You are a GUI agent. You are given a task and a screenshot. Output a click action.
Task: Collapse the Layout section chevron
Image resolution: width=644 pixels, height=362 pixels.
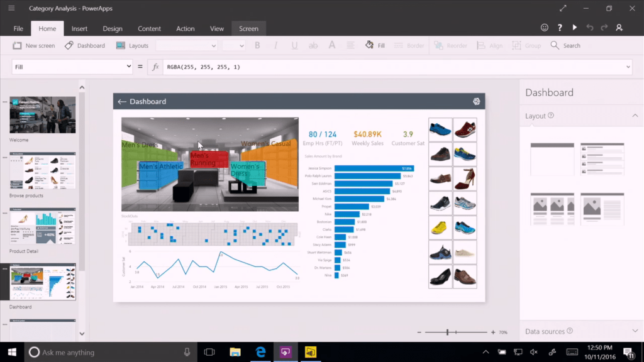click(x=635, y=116)
